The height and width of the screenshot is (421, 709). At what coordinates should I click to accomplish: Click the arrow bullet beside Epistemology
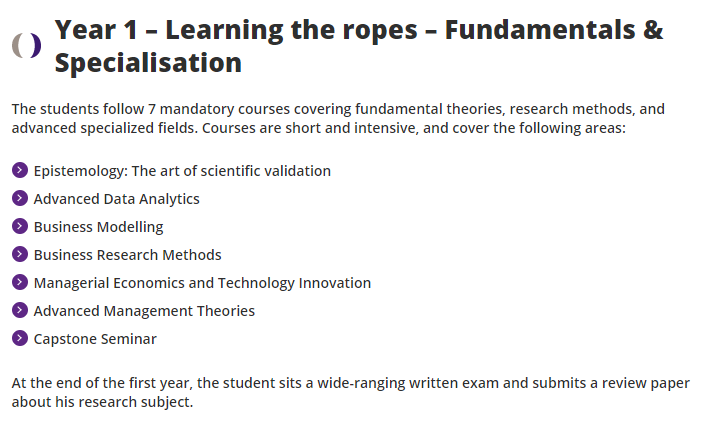pos(20,170)
